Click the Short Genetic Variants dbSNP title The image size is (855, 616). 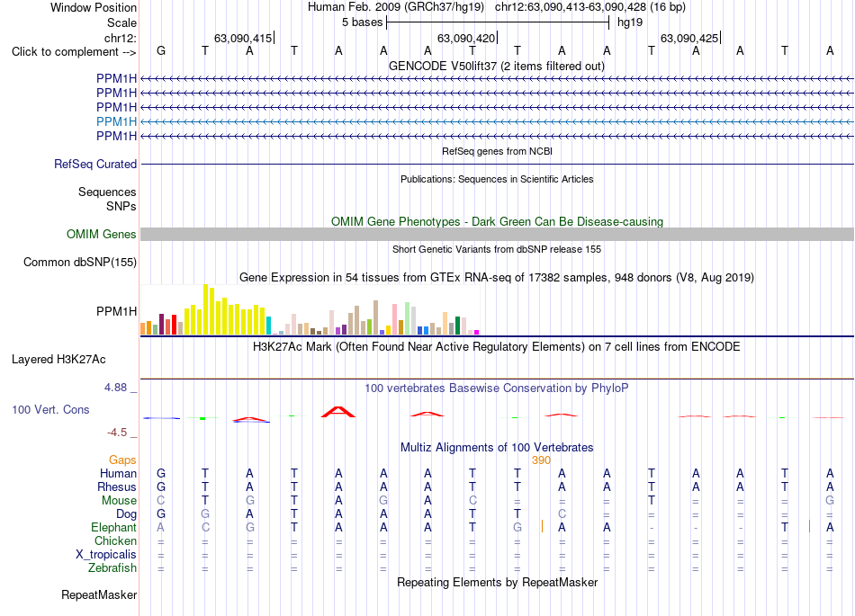[x=497, y=249]
